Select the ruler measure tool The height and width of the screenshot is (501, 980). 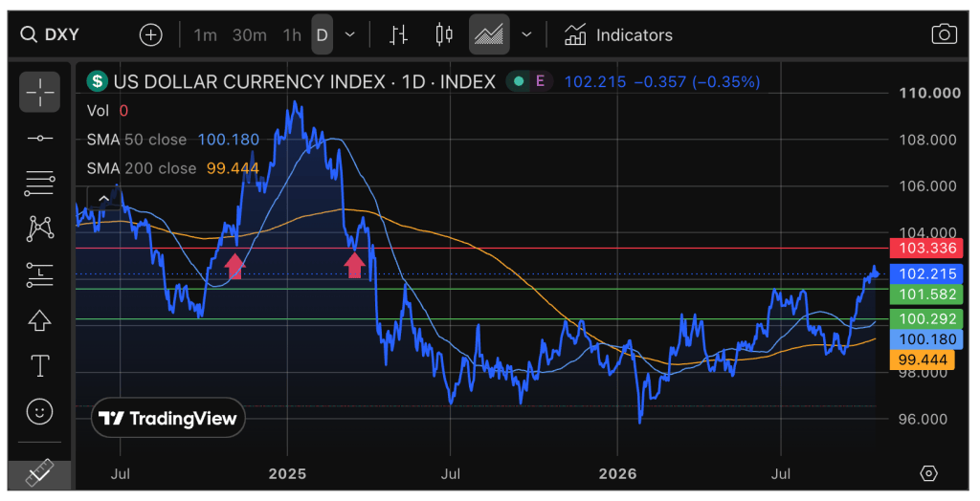38,473
